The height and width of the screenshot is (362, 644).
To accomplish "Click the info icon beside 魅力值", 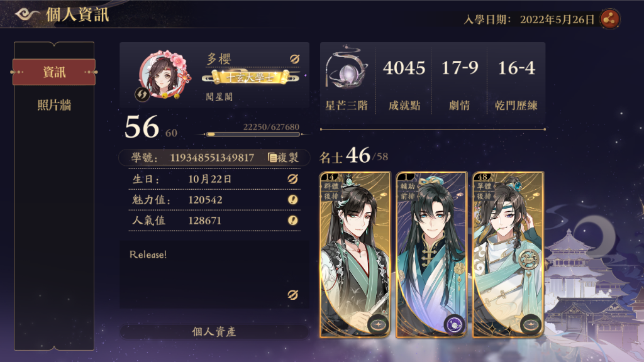I will tap(292, 199).
